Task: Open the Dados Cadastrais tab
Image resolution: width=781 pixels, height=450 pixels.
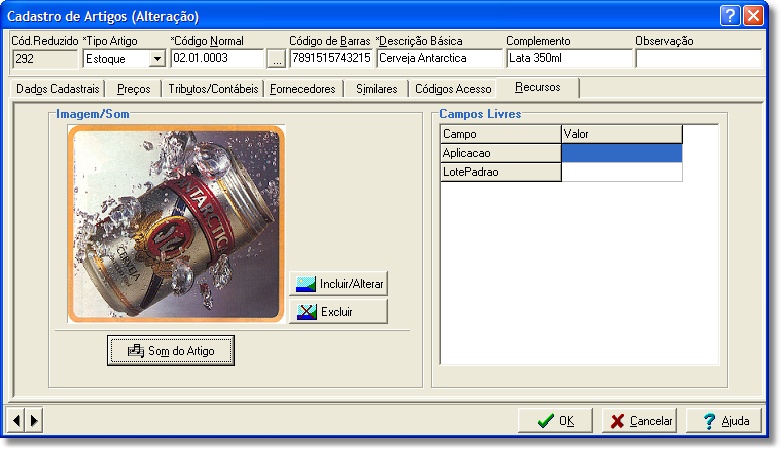Action: (x=57, y=89)
